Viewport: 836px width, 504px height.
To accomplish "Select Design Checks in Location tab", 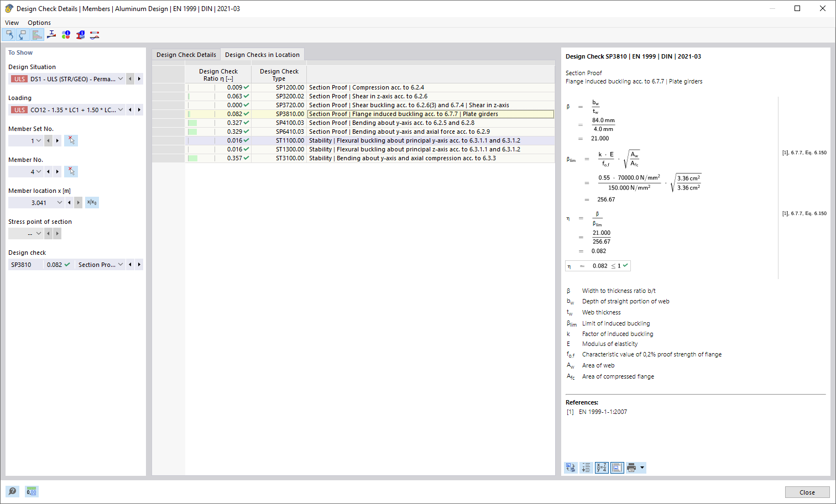I will 262,55.
